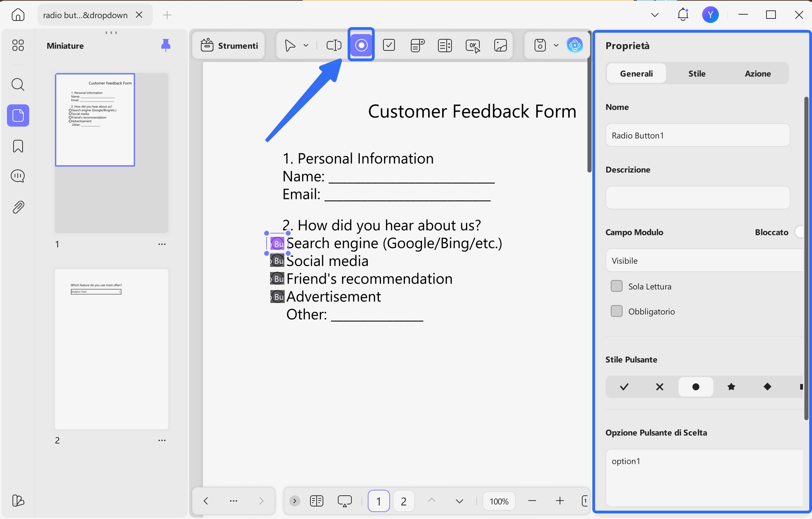Go to page 1 button
Viewport: 812px width, 519px height.
click(x=379, y=501)
